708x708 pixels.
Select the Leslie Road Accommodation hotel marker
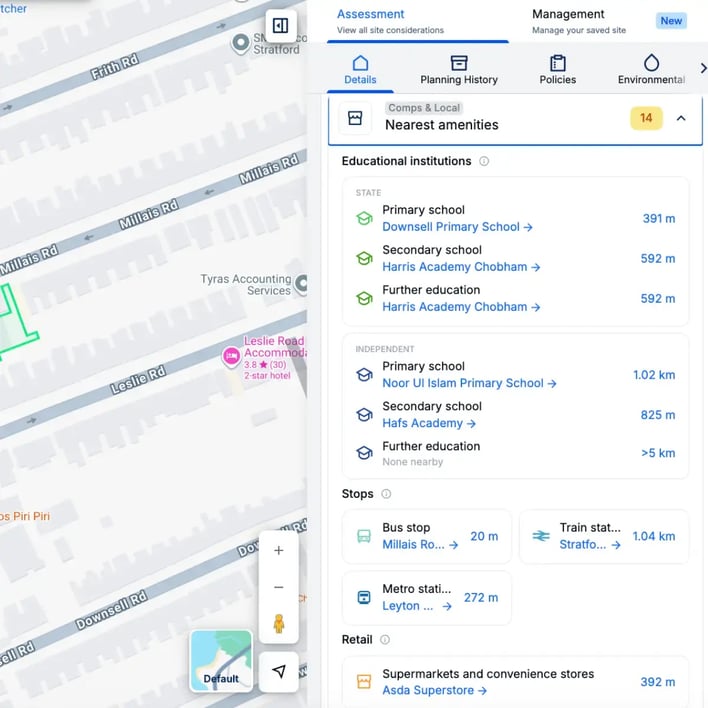coord(232,355)
